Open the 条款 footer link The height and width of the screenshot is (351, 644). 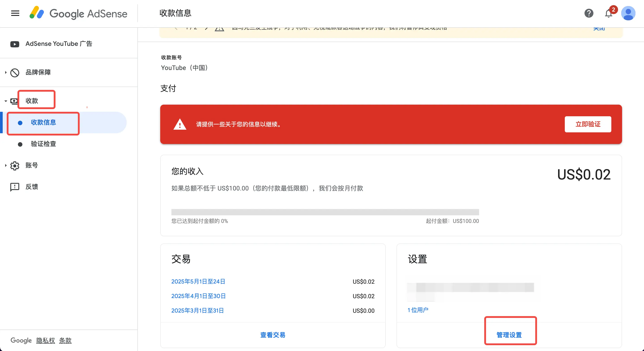[65, 340]
